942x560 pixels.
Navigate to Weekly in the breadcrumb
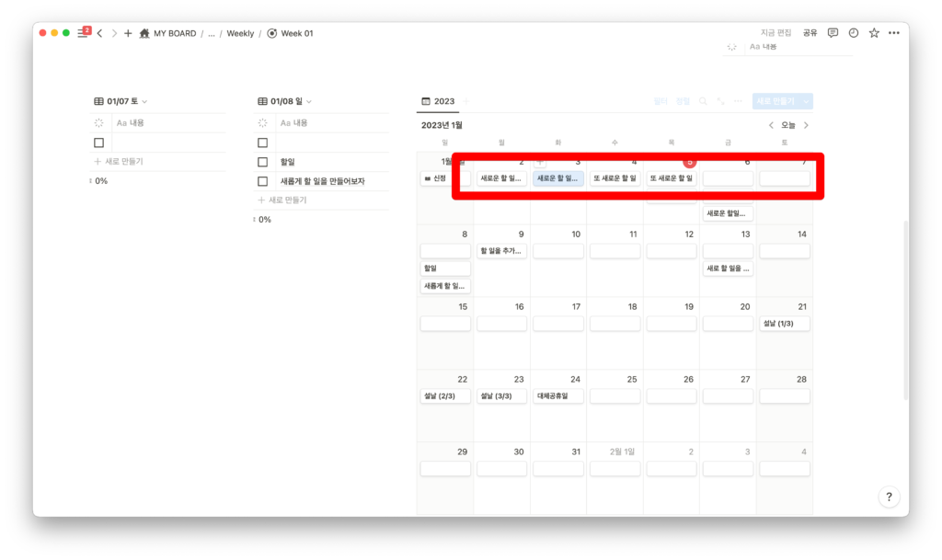[x=240, y=33]
